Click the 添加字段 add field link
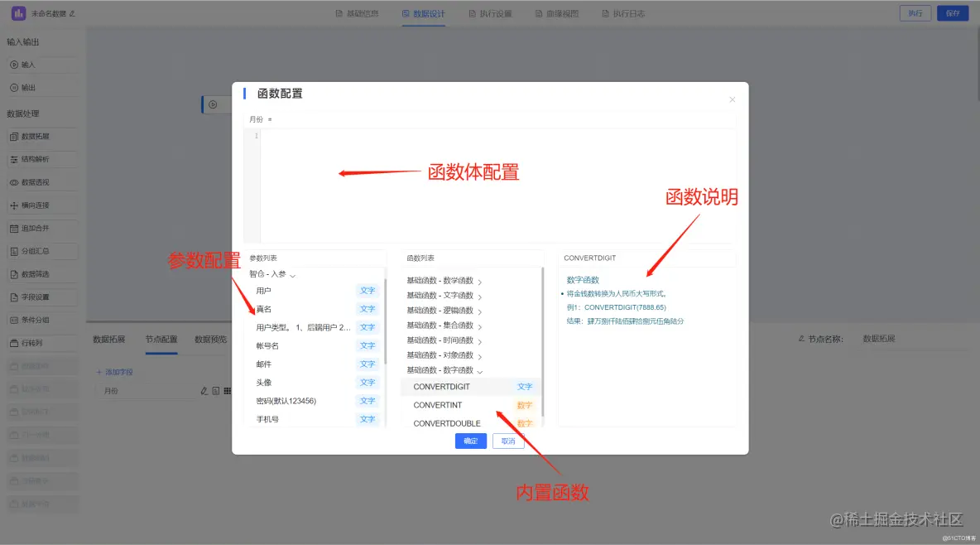980x545 pixels. (114, 372)
